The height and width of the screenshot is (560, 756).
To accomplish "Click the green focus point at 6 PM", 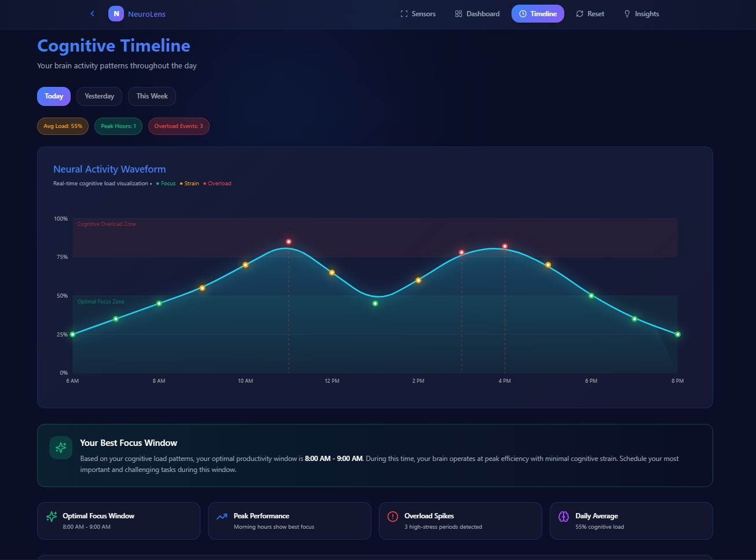I will [591, 295].
